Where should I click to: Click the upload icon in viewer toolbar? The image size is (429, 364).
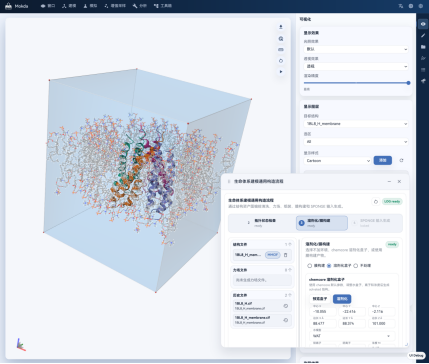point(281,27)
